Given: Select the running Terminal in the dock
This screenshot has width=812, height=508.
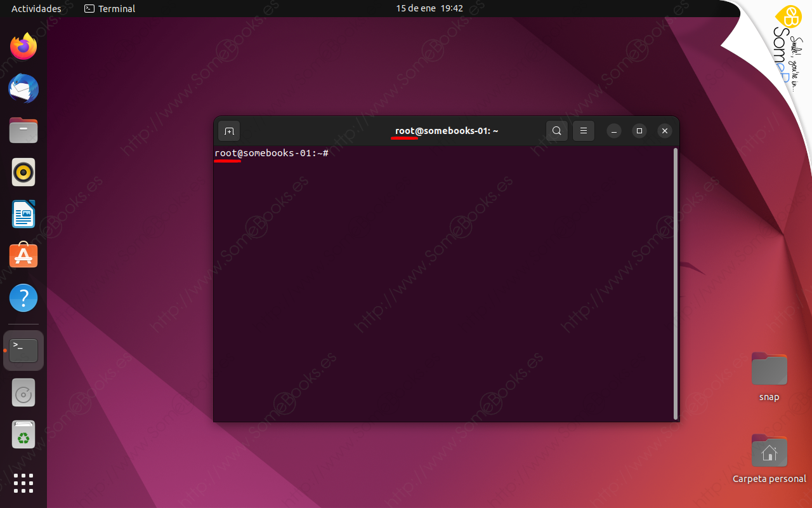Looking at the screenshot, I should pyautogui.click(x=23, y=350).
